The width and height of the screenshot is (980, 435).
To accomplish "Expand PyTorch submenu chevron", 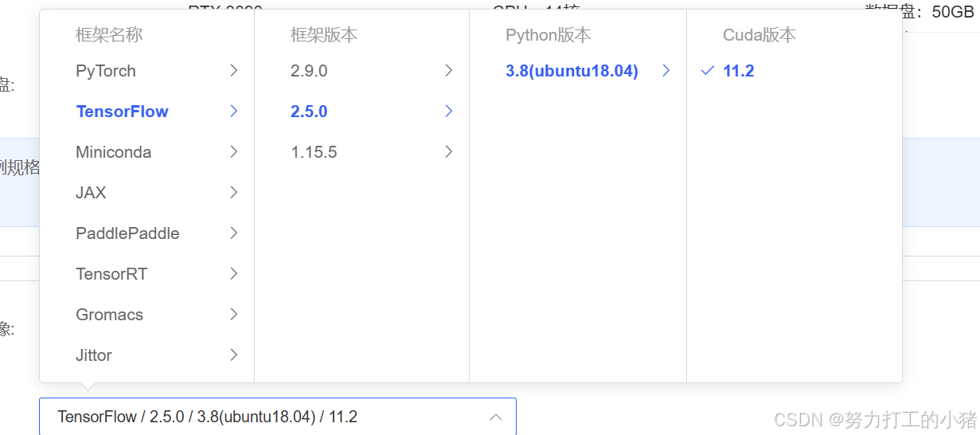I will (x=234, y=71).
